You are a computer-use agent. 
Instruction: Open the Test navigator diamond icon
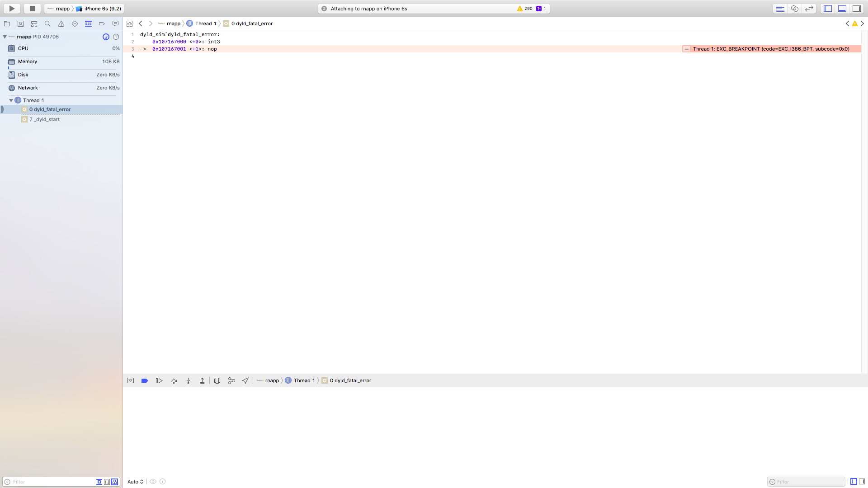tap(75, 23)
